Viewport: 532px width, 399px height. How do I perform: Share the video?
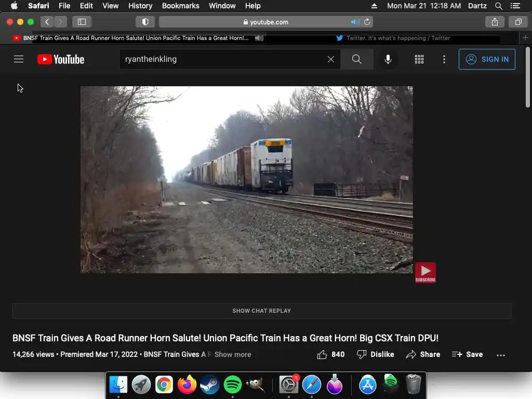coord(423,354)
